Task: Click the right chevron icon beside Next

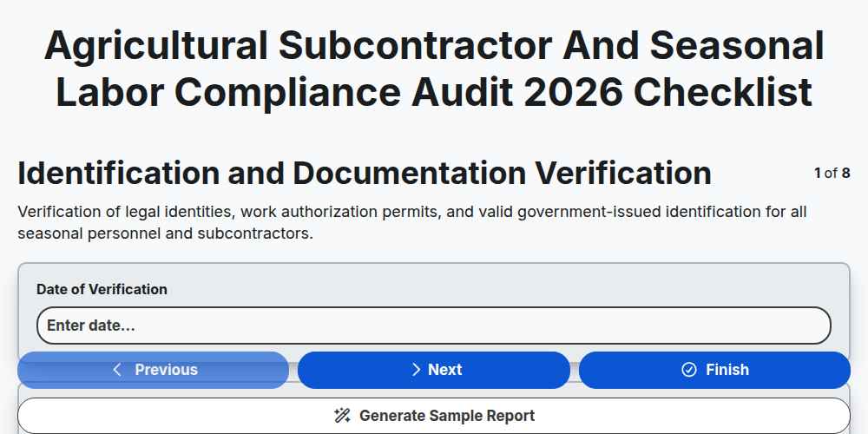Action: [x=417, y=370]
